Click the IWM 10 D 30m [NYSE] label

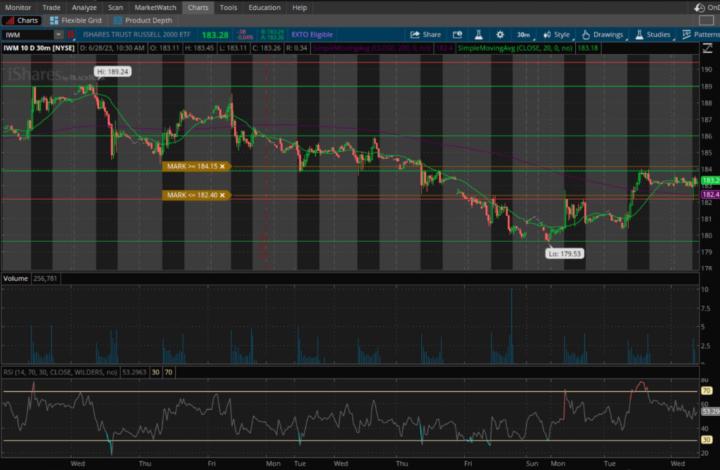(39, 48)
